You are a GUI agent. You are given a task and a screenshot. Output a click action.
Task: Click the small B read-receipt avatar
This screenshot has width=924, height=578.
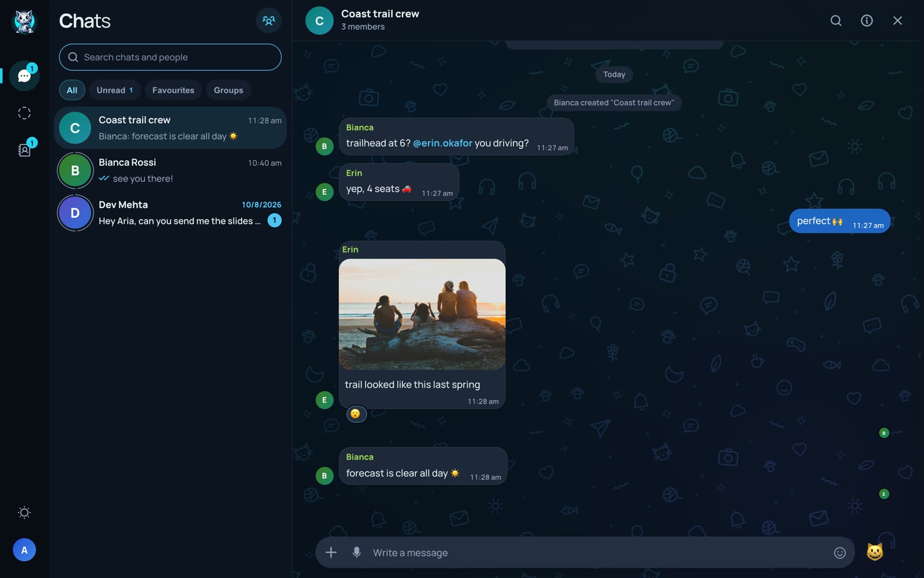[x=884, y=433]
